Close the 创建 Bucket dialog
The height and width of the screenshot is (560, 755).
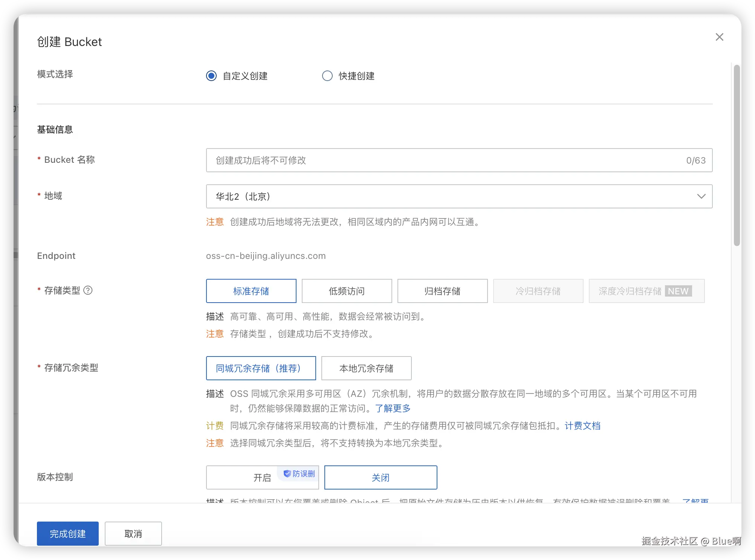click(x=719, y=37)
